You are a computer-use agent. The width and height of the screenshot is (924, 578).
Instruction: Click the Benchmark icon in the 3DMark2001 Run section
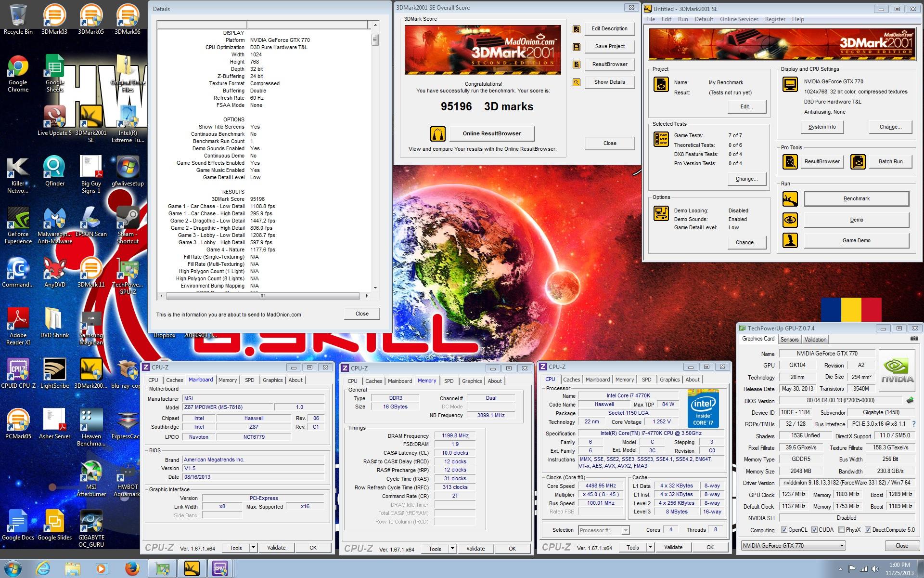[x=790, y=198]
